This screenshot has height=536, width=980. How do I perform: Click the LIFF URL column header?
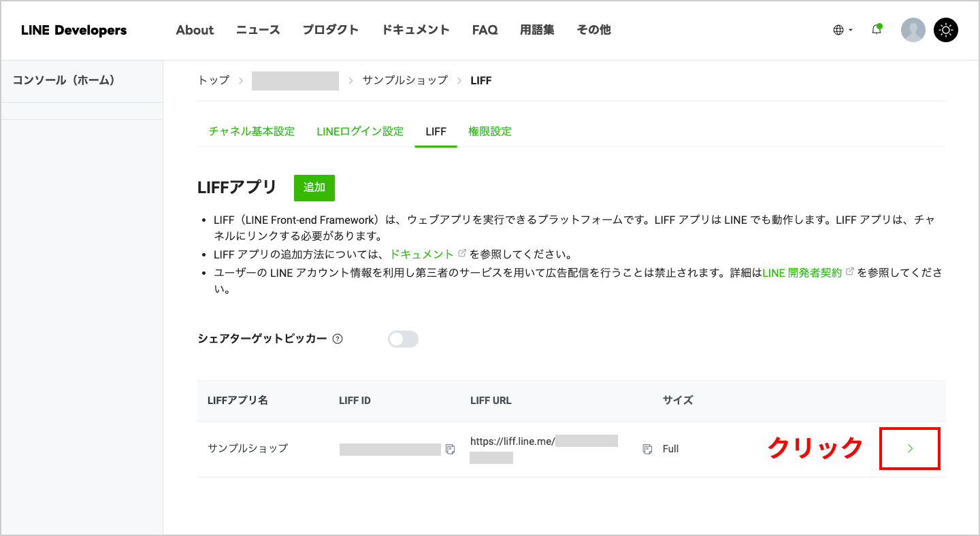[491, 400]
